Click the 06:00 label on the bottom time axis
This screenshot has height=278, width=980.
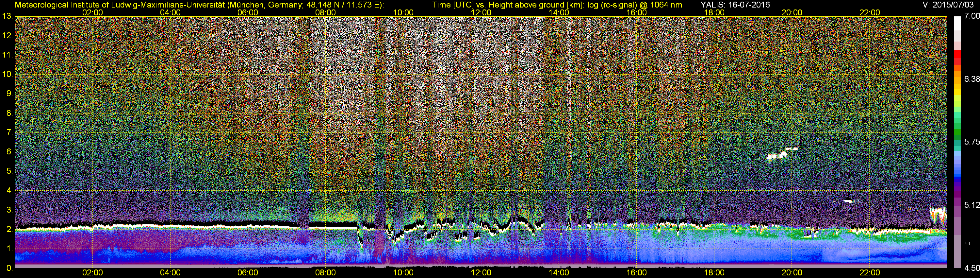(x=248, y=273)
